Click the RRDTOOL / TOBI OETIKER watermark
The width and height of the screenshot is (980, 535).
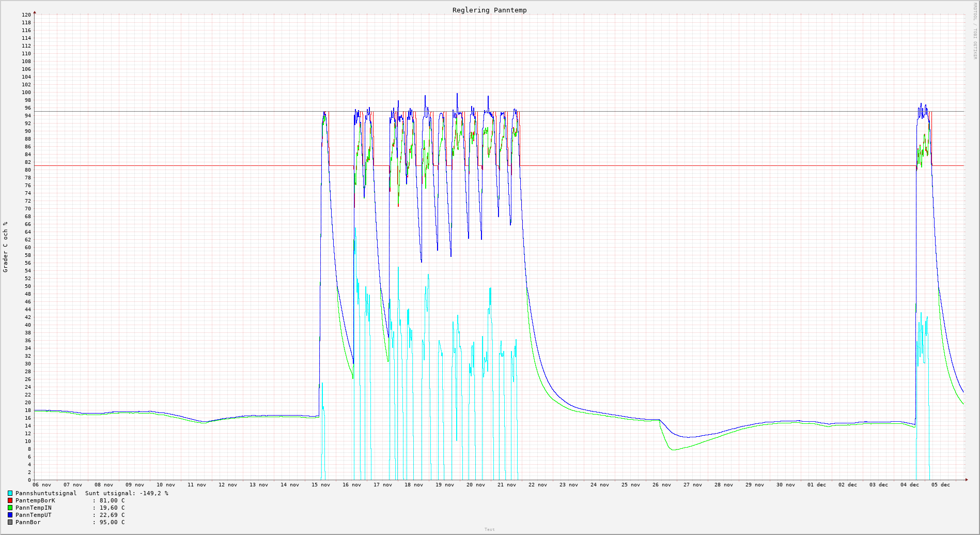(975, 31)
